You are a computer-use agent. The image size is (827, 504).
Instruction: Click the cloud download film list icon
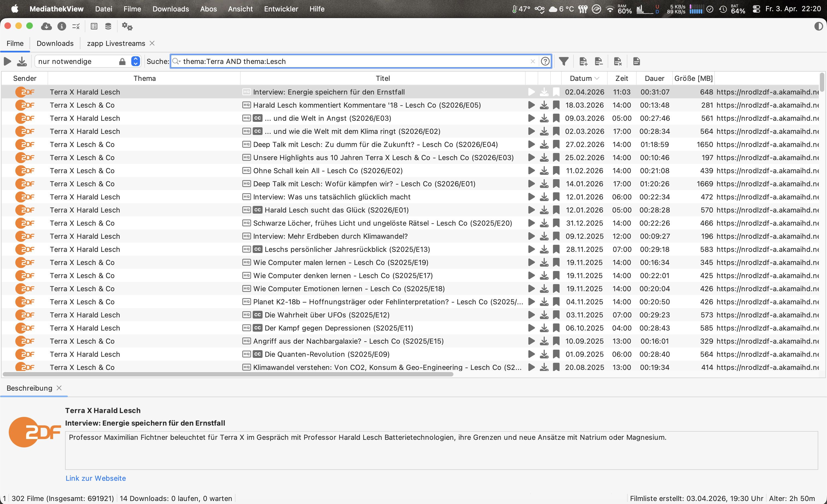tap(46, 26)
